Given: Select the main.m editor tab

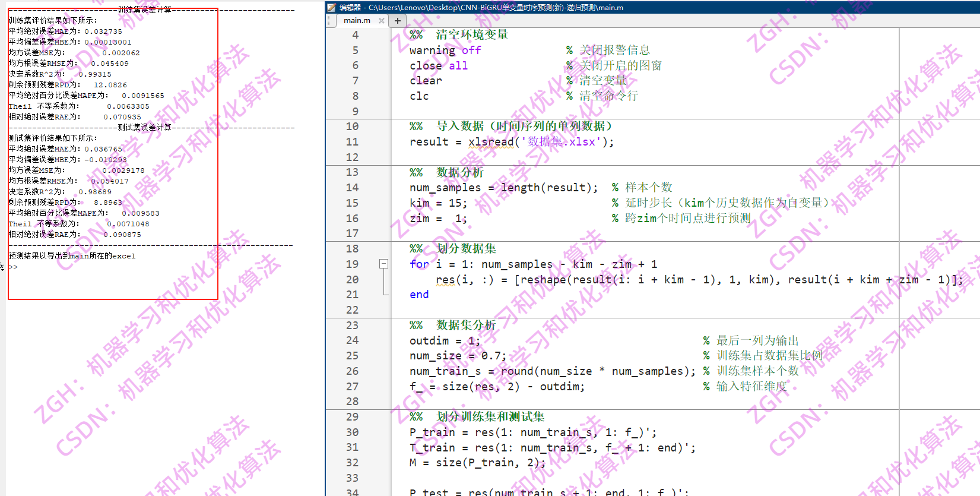Looking at the screenshot, I should click(357, 20).
